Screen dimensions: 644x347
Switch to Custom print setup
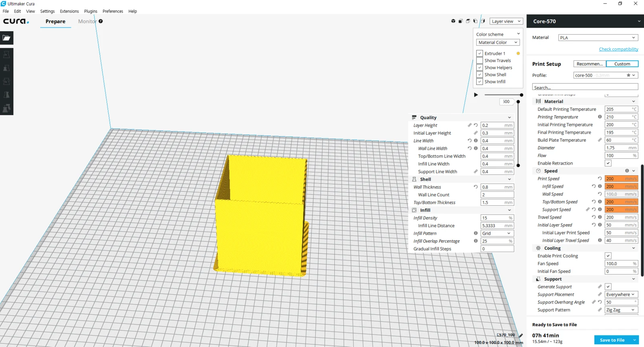(622, 64)
